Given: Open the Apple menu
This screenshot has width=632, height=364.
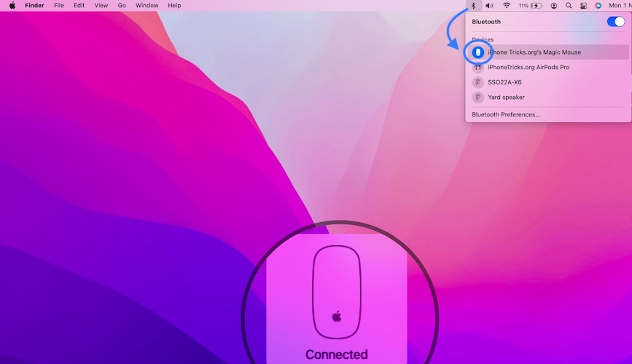Looking at the screenshot, I should [12, 6].
